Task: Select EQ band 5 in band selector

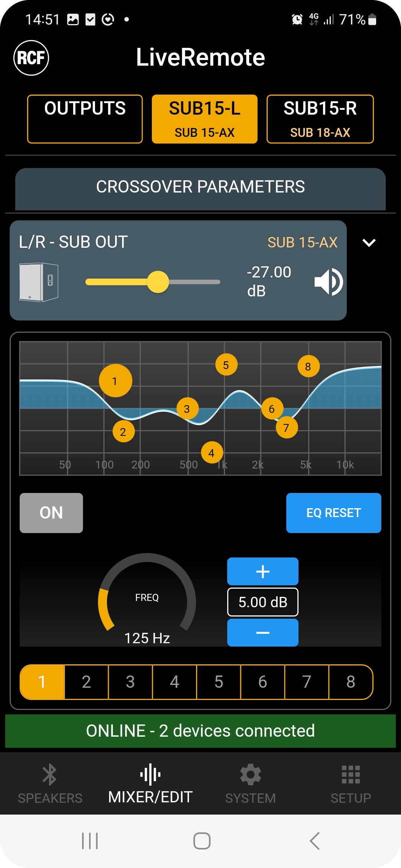Action: tap(219, 682)
